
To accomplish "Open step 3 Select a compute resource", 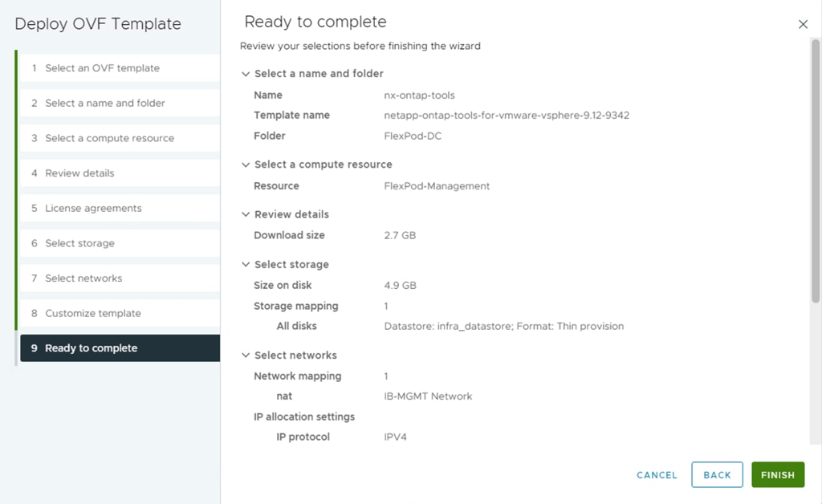I will pyautogui.click(x=109, y=138).
